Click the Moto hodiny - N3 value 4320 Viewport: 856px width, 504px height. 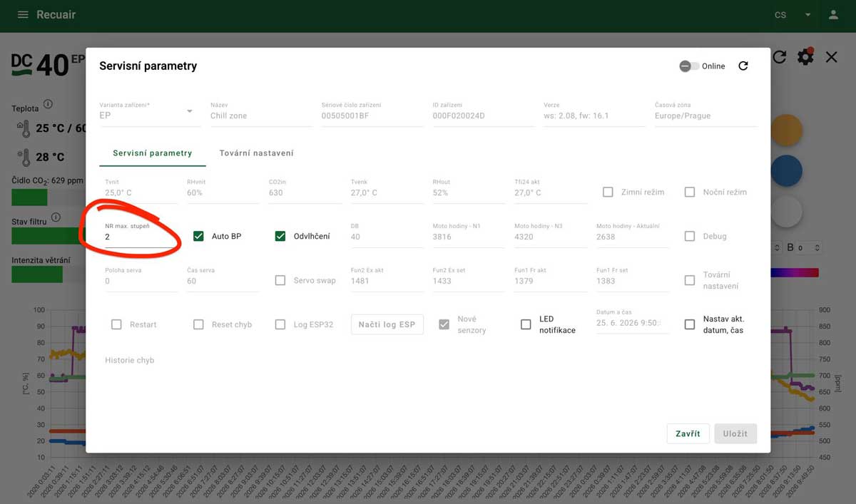524,237
